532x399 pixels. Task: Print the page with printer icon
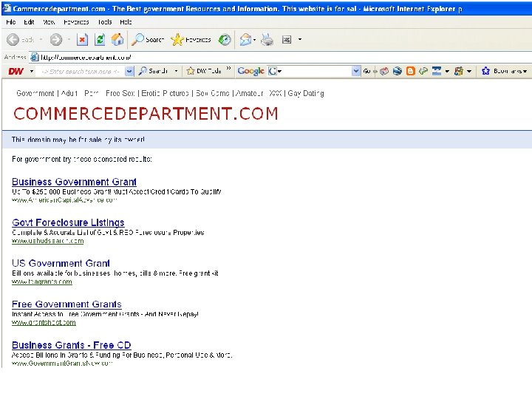[x=267, y=40]
